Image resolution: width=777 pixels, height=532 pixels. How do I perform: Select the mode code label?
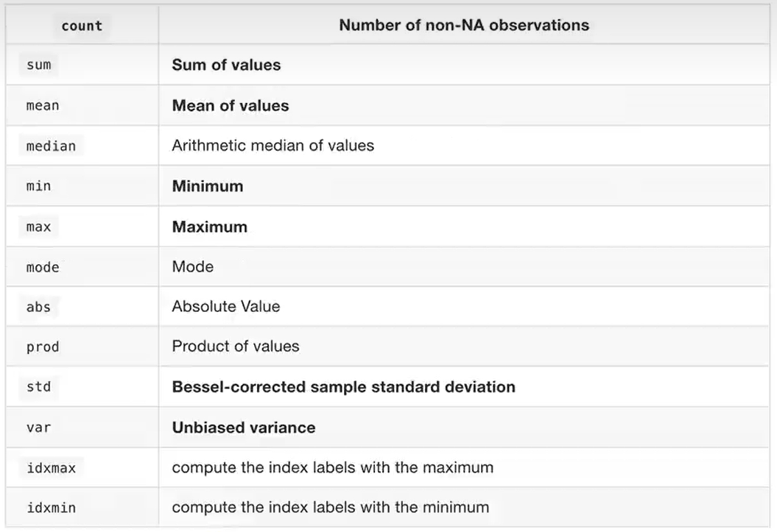pyautogui.click(x=43, y=266)
